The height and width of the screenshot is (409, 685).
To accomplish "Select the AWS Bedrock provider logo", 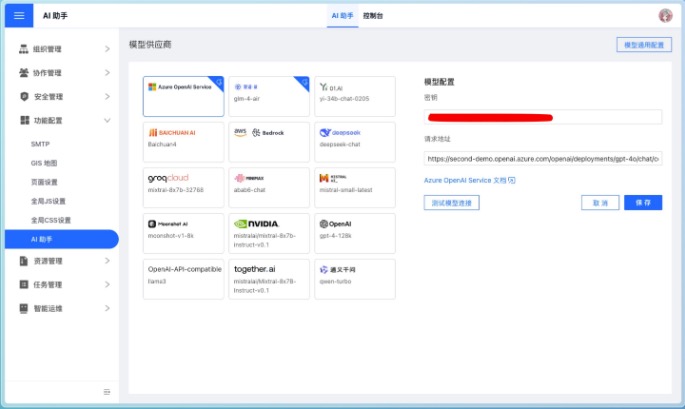I will coord(259,132).
